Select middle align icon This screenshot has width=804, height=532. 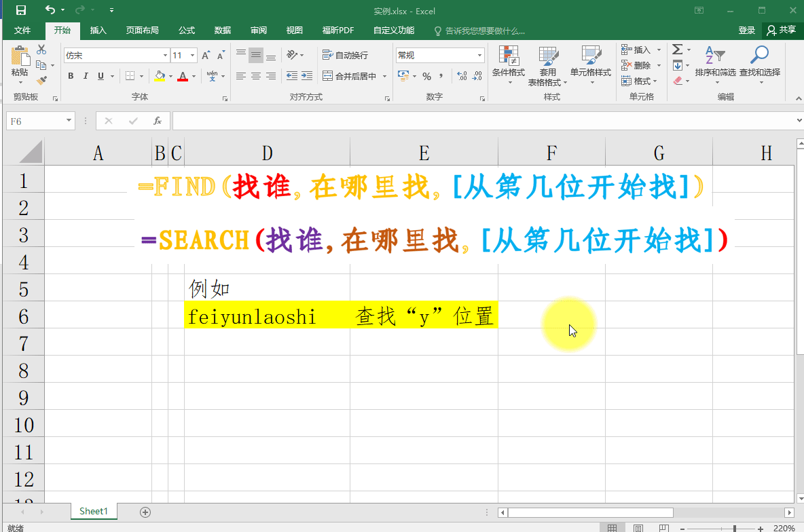(256, 55)
